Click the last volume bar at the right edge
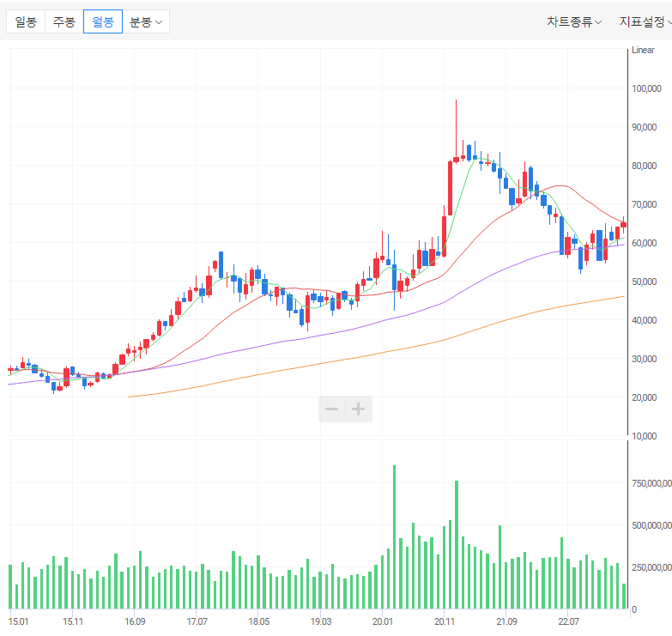The image size is (672, 636). (624, 597)
